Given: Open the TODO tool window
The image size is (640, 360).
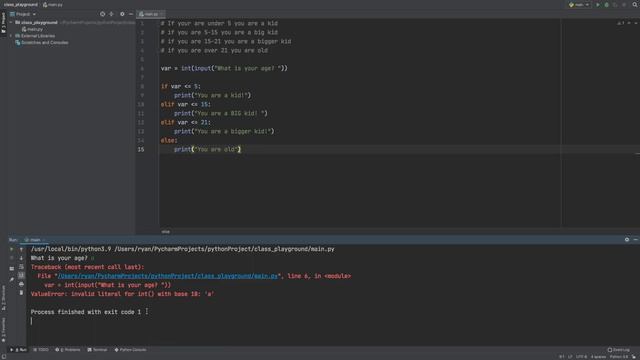Looking at the screenshot, I should tap(41, 350).
